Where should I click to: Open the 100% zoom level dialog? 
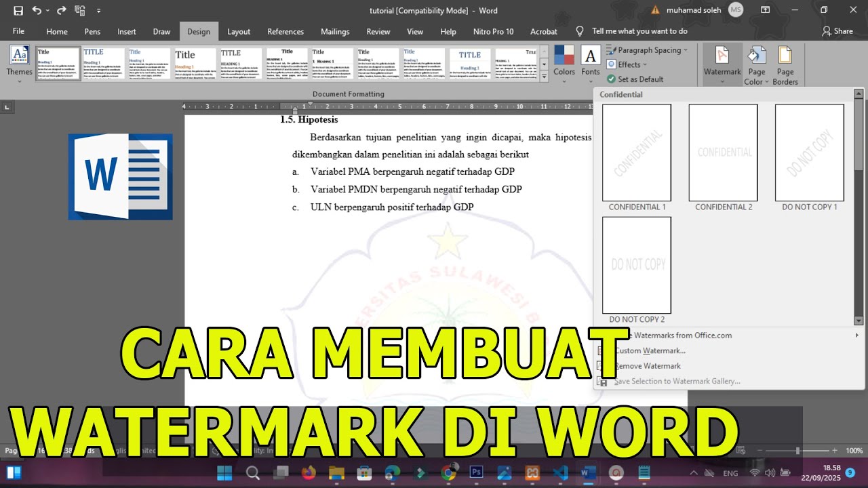[854, 451]
